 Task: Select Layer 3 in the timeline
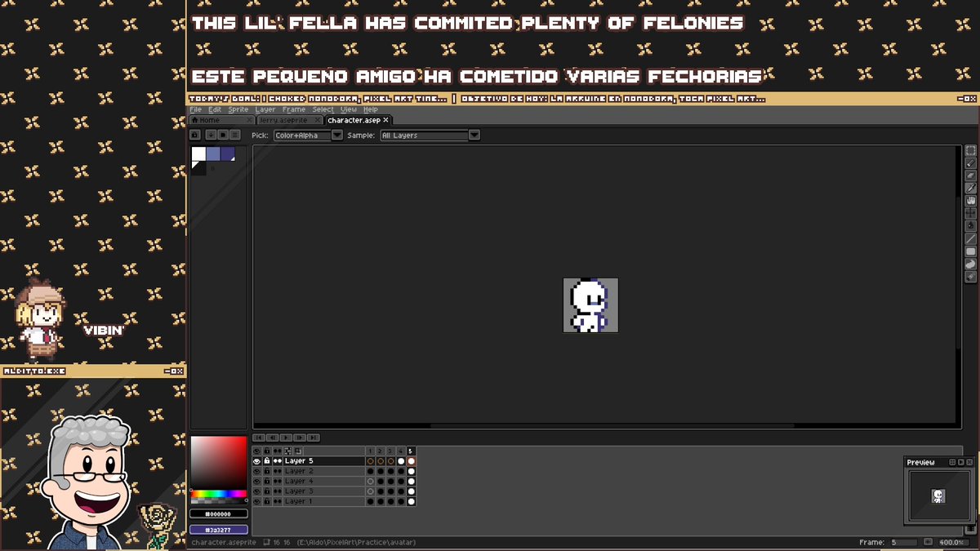323,491
